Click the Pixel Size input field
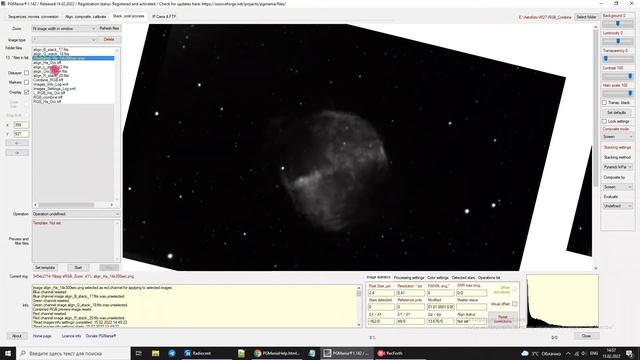The height and width of the screenshot is (360, 640). click(x=381, y=293)
